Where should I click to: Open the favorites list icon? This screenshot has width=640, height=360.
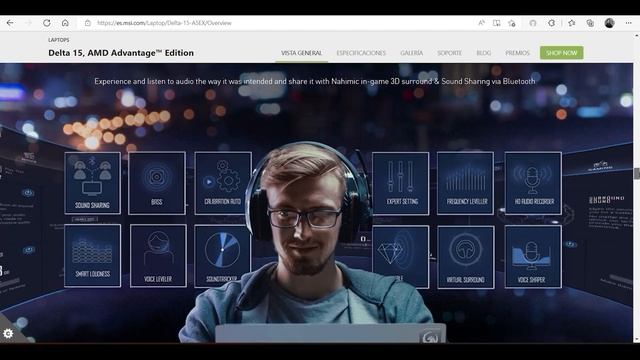click(x=571, y=23)
